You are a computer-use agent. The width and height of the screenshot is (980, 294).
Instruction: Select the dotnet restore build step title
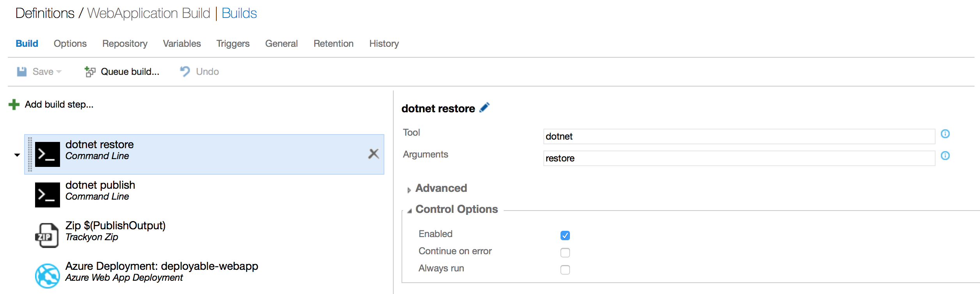point(99,144)
